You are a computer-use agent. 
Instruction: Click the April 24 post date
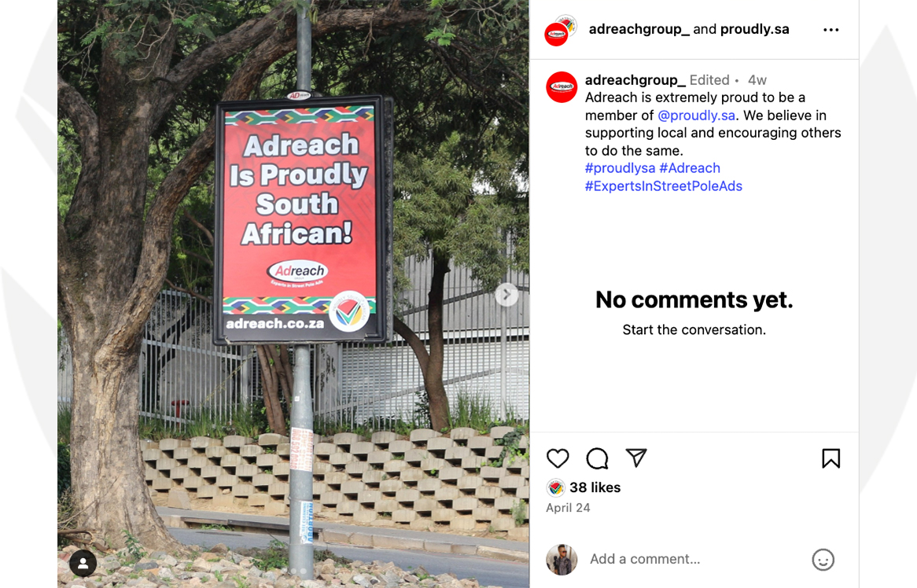(x=568, y=508)
